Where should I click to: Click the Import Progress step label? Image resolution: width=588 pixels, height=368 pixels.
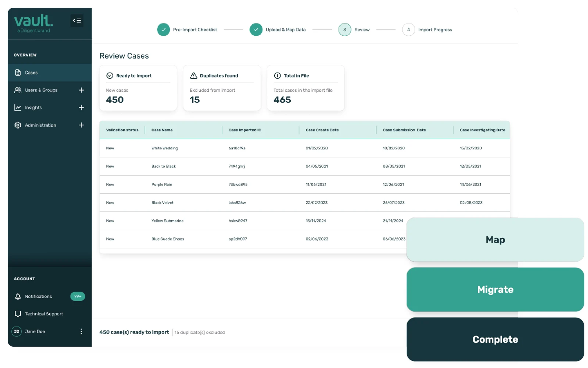tap(435, 30)
